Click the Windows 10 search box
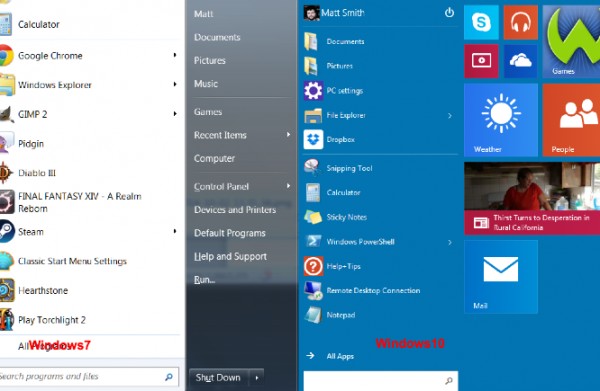 [x=380, y=381]
